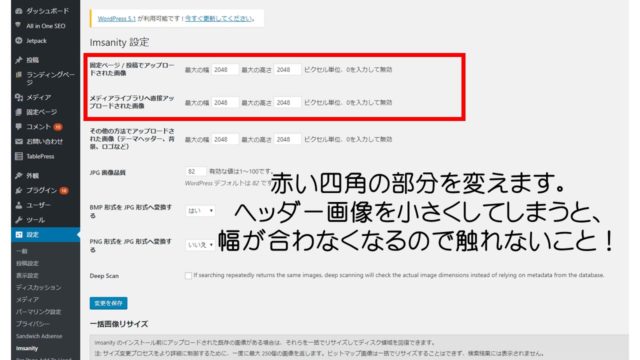Image resolution: width=640 pixels, height=360 pixels.
Task: Click the コメント speech bubble icon
Action: tap(19, 127)
